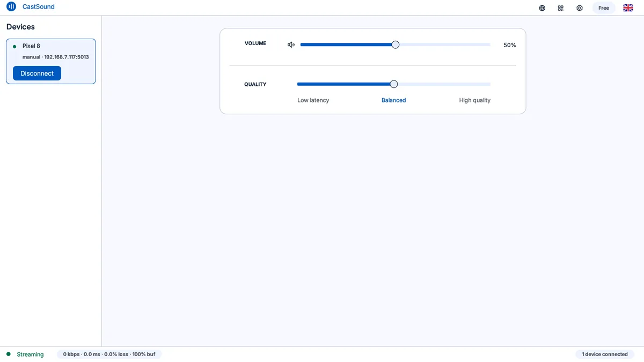Image resolution: width=644 pixels, height=362 pixels.
Task: Change language via the UK flag
Action: pos(628,8)
